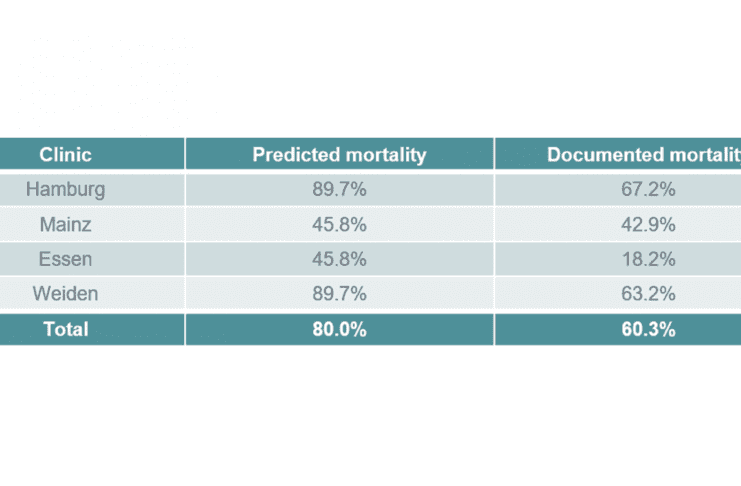The height and width of the screenshot is (486, 741).
Task: Click the header divider between Clinic and Predicted mortality
Action: point(185,155)
